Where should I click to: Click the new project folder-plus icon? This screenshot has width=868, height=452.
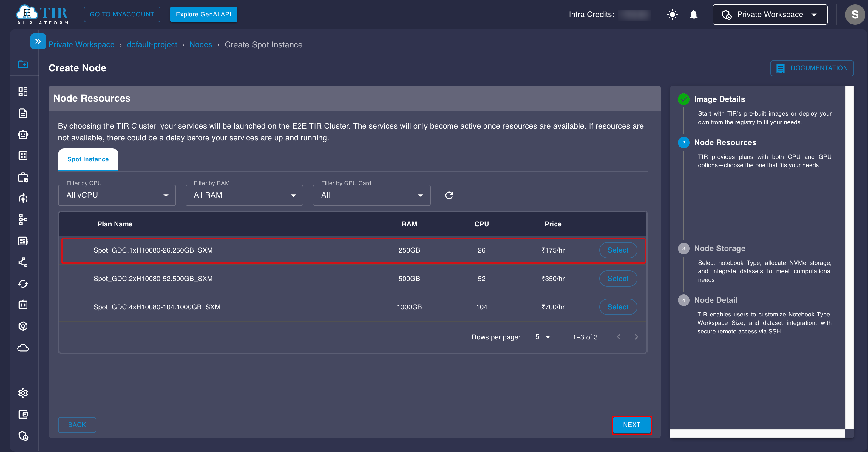click(23, 64)
